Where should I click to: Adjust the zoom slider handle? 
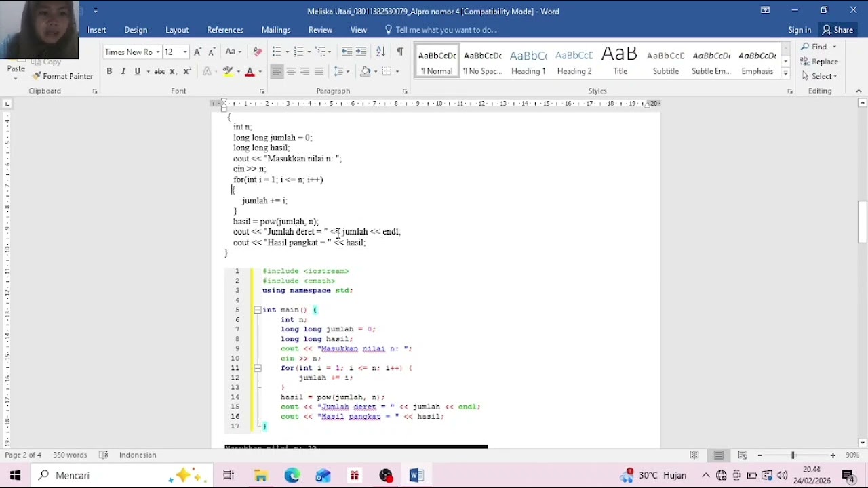793,455
